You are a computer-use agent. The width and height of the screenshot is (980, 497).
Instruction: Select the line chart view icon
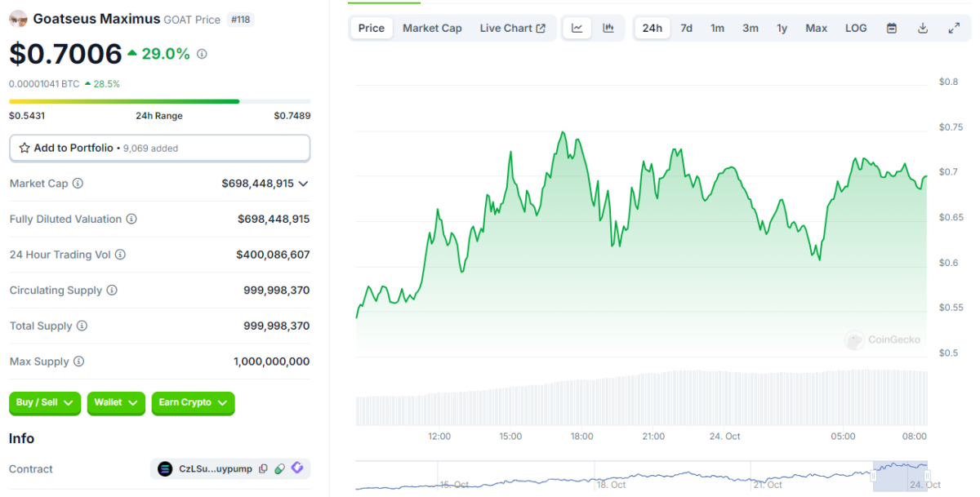click(x=577, y=28)
